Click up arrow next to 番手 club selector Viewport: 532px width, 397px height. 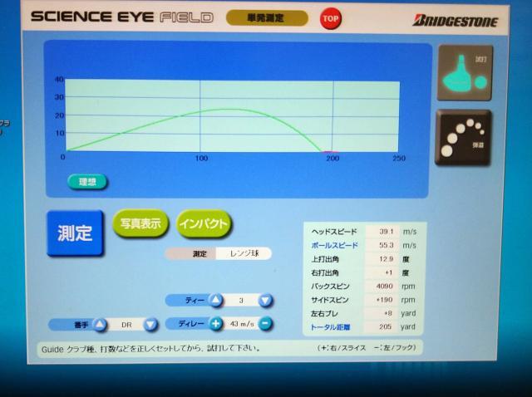tap(100, 325)
